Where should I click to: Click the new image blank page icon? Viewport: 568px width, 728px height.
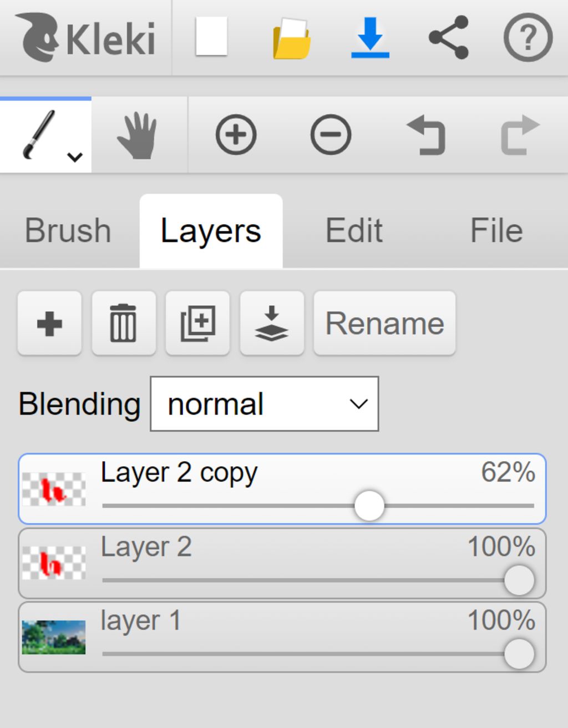(212, 37)
